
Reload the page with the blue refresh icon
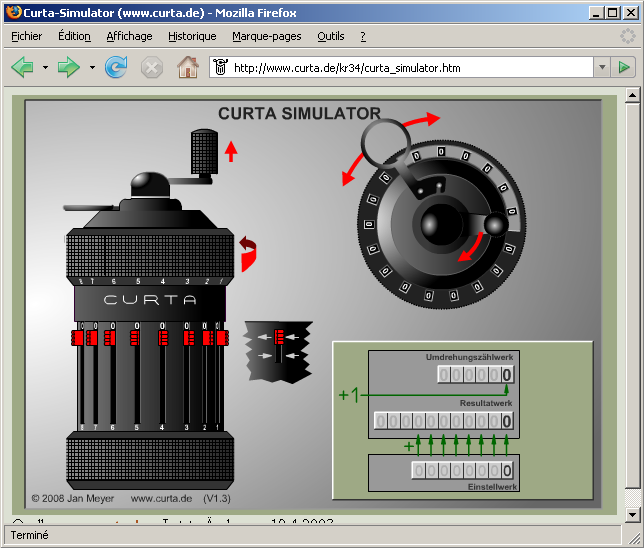point(116,67)
